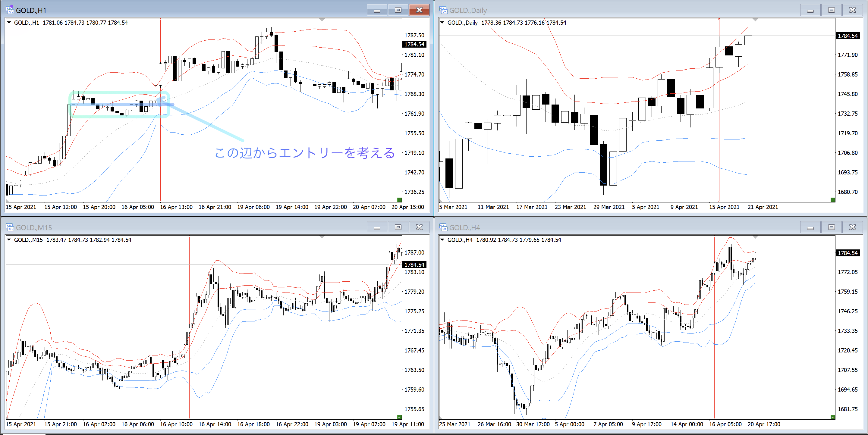The width and height of the screenshot is (868, 435).
Task: Activate the GOLD.,H4 window title bar
Action: pos(606,227)
